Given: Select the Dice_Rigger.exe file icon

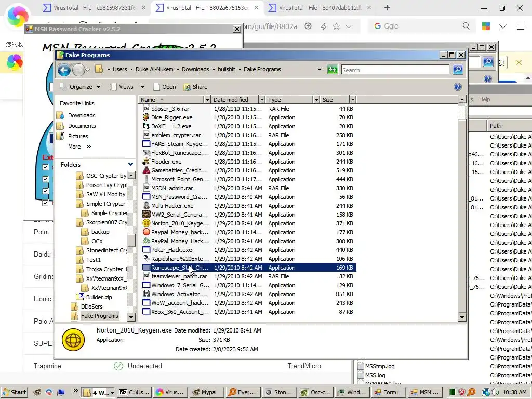Looking at the screenshot, I should (x=146, y=117).
